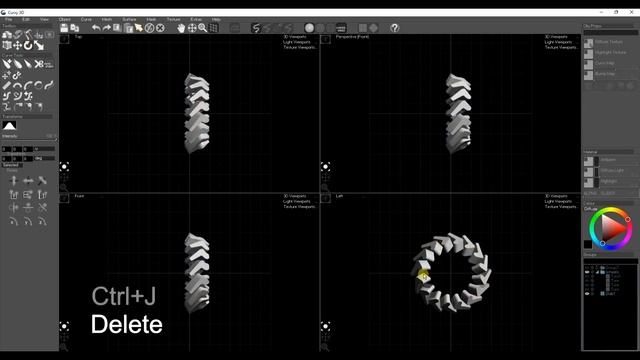Open the Texture menu

coord(173,19)
